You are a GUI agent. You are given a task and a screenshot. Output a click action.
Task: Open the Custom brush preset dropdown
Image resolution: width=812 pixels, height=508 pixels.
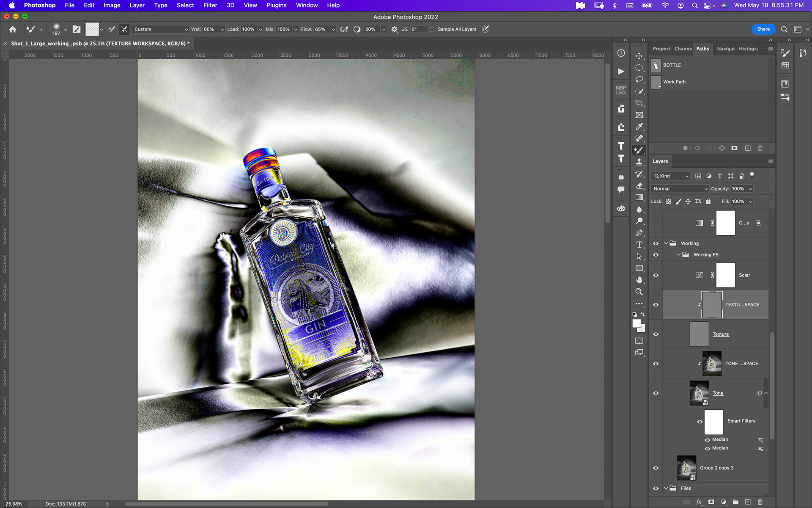[160, 29]
